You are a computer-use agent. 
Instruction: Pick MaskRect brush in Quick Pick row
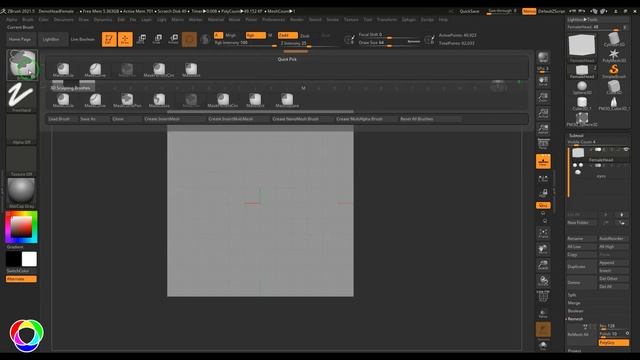click(191, 70)
